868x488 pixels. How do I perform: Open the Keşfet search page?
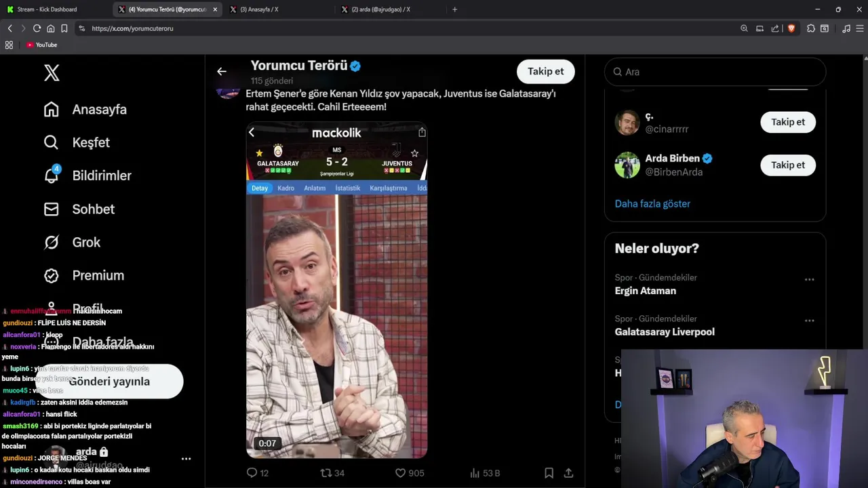(x=77, y=142)
